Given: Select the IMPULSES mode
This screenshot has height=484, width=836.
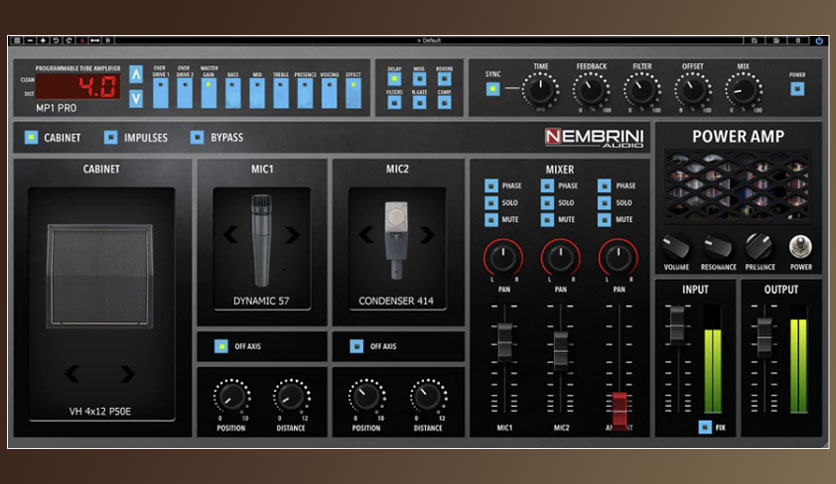Looking at the screenshot, I should point(110,138).
